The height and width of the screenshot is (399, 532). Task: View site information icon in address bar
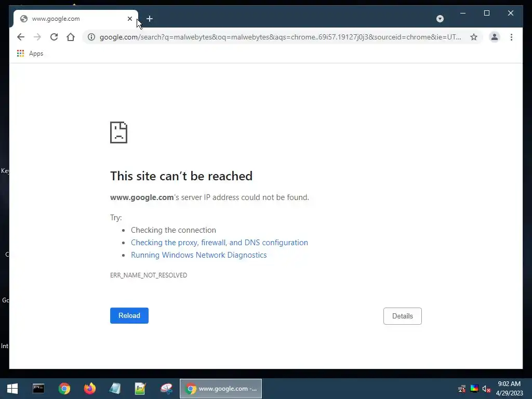coord(91,37)
